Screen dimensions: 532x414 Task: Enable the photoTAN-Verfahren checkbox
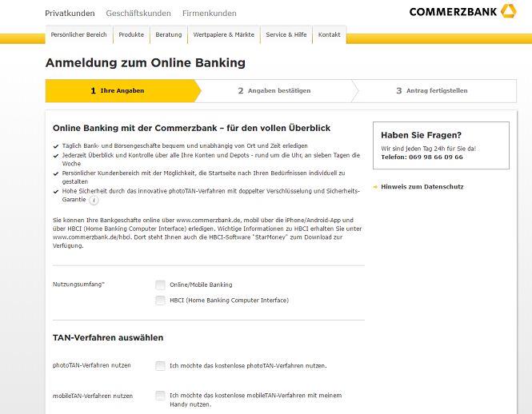click(160, 366)
